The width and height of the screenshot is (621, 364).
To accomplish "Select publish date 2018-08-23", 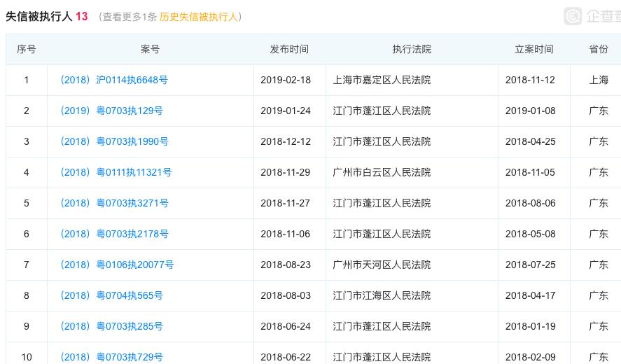I will [x=286, y=265].
